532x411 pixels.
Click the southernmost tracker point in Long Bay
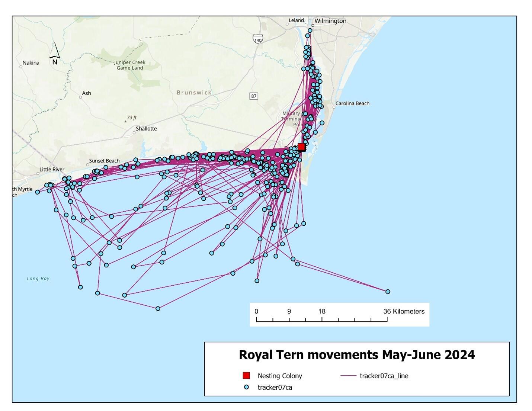click(x=158, y=308)
